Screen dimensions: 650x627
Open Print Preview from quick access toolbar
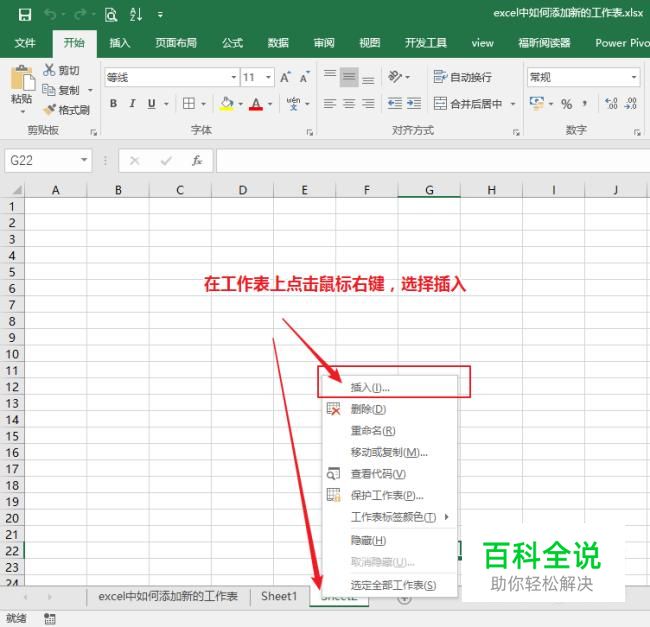(111, 15)
